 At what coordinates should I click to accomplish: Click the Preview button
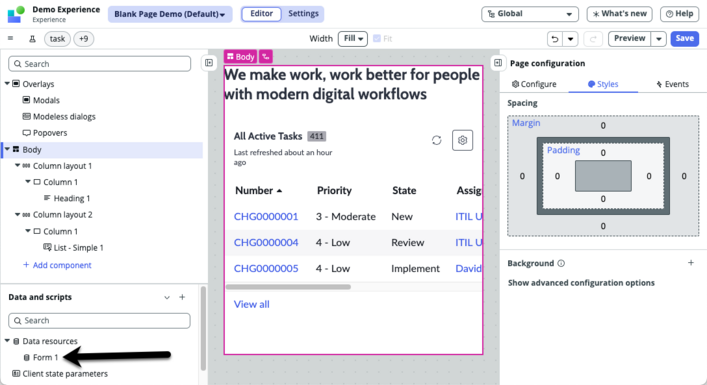pos(629,39)
